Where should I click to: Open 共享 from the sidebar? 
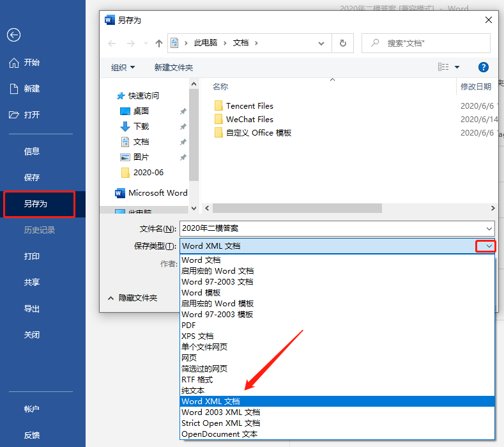coord(31,282)
